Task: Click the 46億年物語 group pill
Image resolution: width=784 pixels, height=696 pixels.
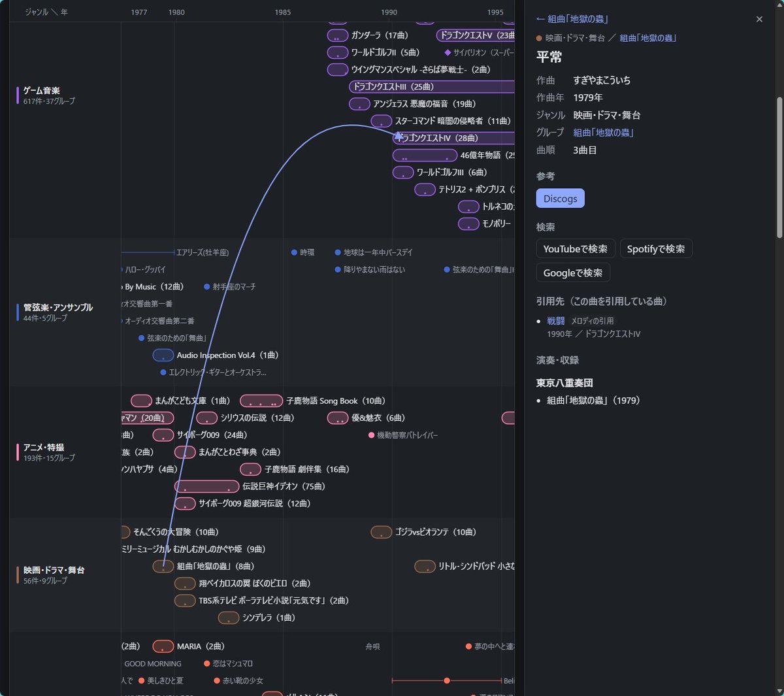Action: (425, 156)
